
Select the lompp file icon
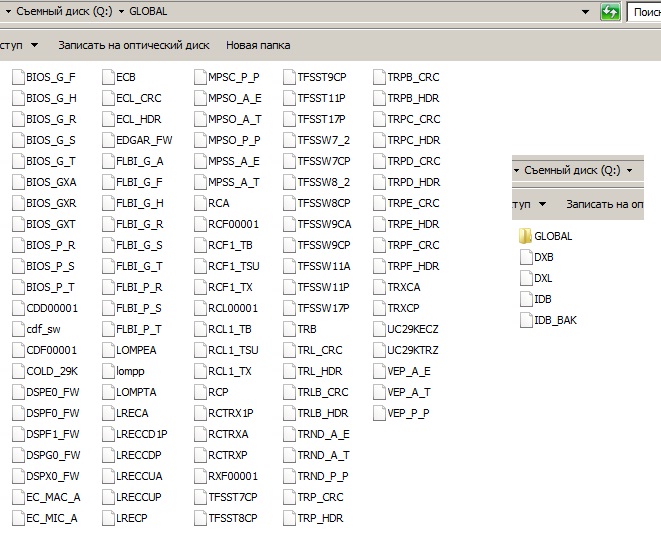point(108,371)
